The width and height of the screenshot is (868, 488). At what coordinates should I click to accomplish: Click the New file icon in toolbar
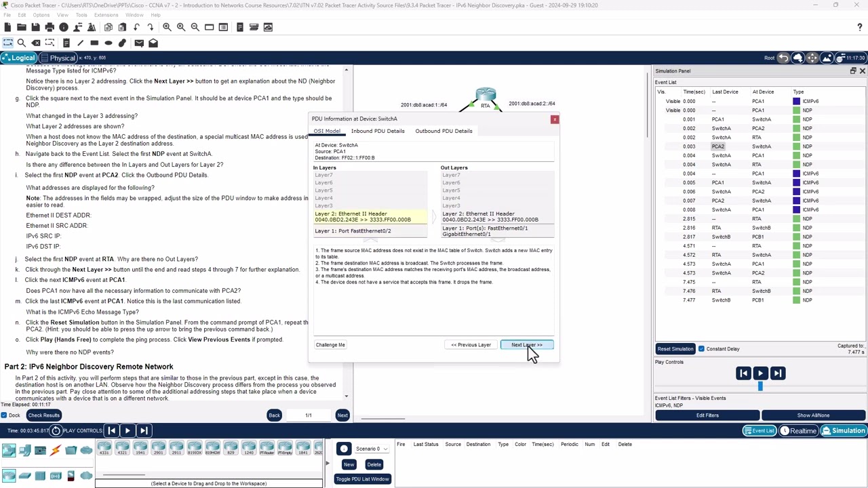(7, 27)
